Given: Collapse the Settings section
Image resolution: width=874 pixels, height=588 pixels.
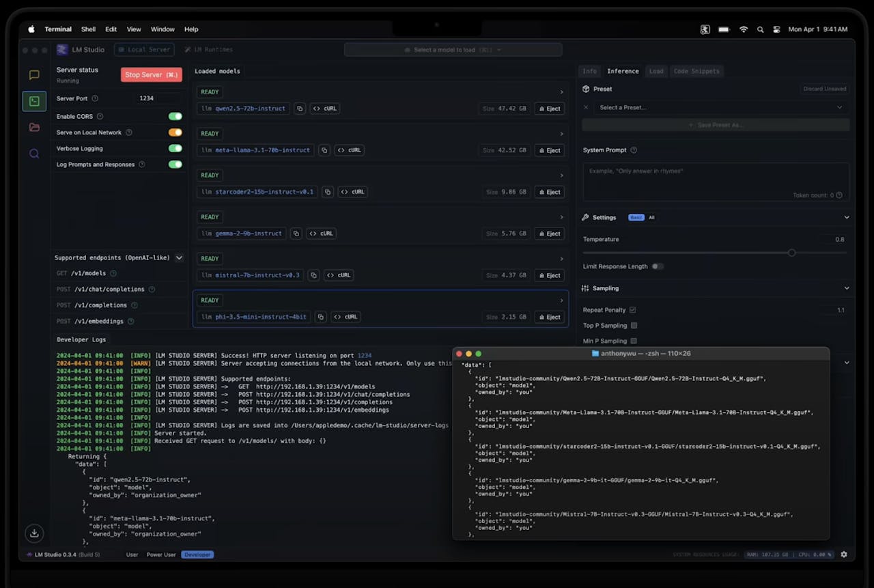Looking at the screenshot, I should pyautogui.click(x=847, y=217).
